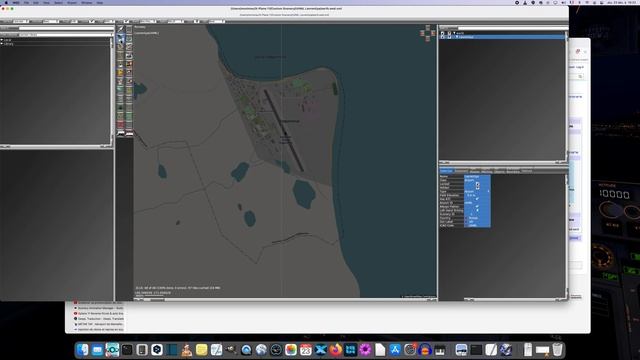The height and width of the screenshot is (360, 640).
Task: Toggle lock icon on the selected airport row
Action: tap(449, 37)
